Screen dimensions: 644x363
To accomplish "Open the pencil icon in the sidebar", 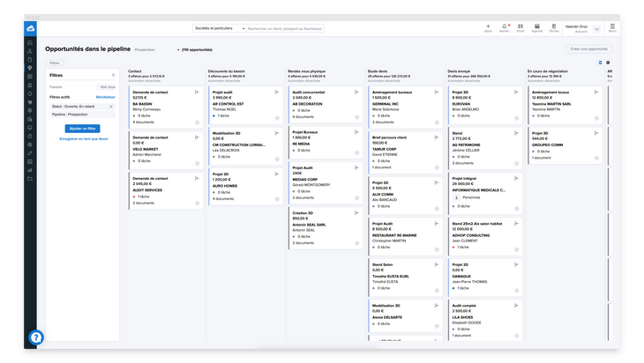I will 30,153.
